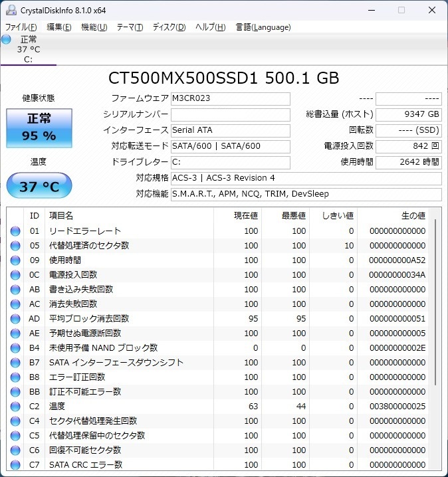448x477 pixels.
Task: Click the status orb for 05 代替処理済のセクタ数
Action: coord(15,246)
